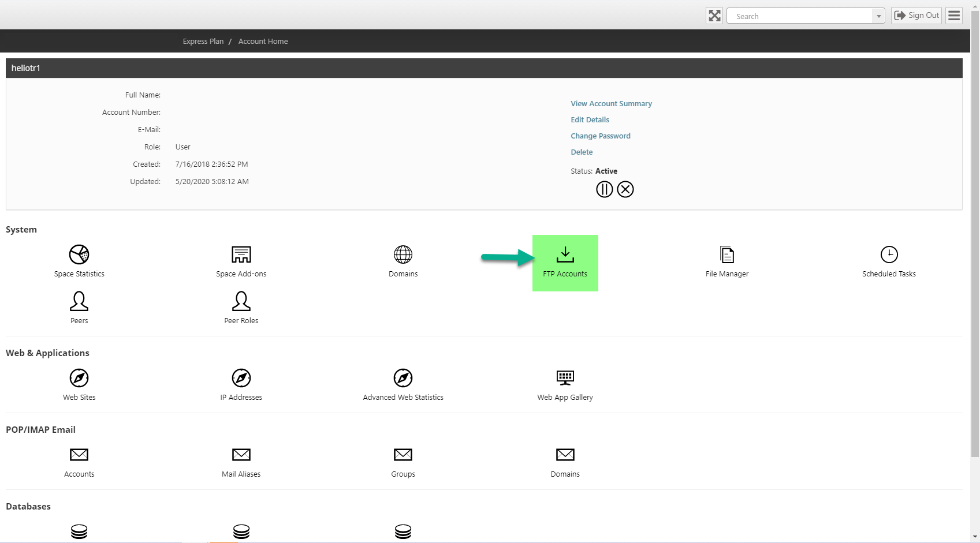Expand the Search dropdown arrow
The height and width of the screenshot is (543, 980).
[879, 16]
